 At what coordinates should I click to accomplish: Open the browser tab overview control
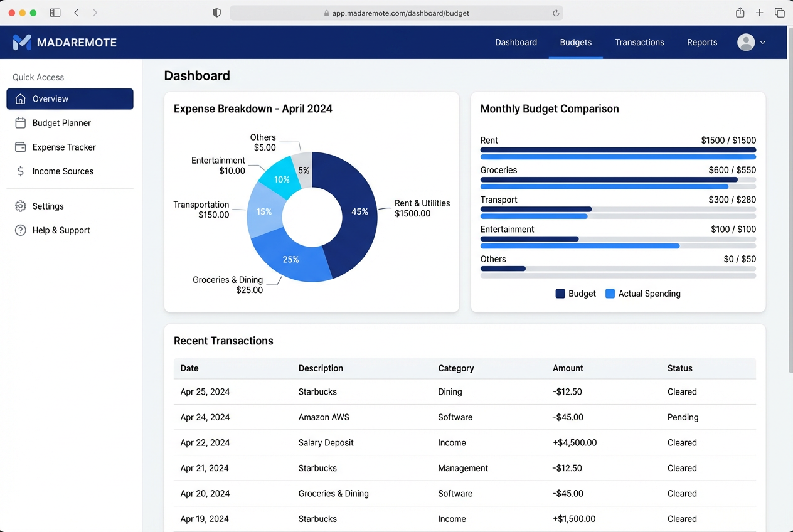coord(780,12)
